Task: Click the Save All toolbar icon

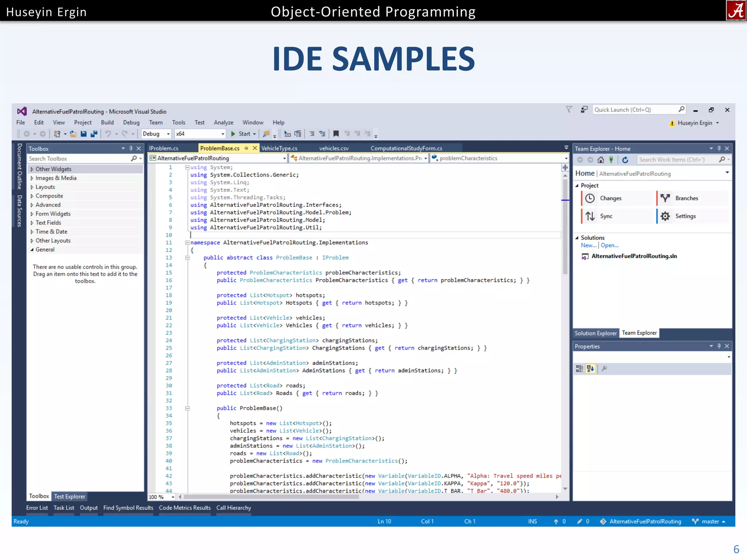Action: click(94, 134)
